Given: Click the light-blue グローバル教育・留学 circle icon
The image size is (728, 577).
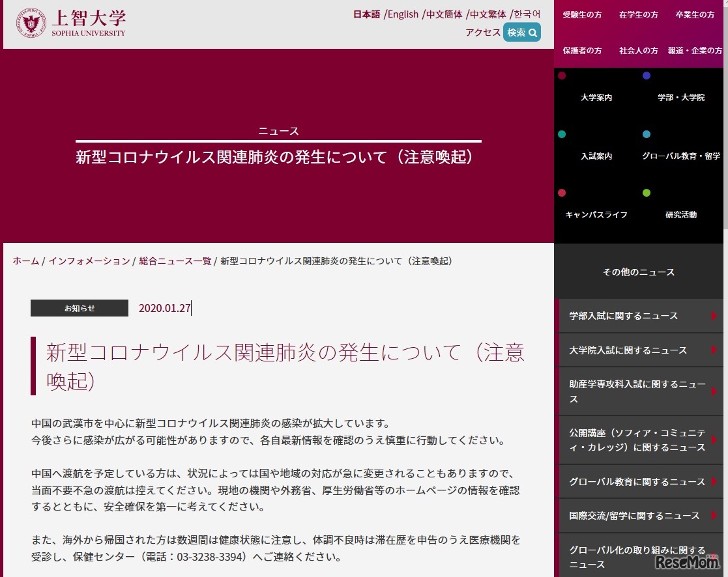Looking at the screenshot, I should (647, 134).
